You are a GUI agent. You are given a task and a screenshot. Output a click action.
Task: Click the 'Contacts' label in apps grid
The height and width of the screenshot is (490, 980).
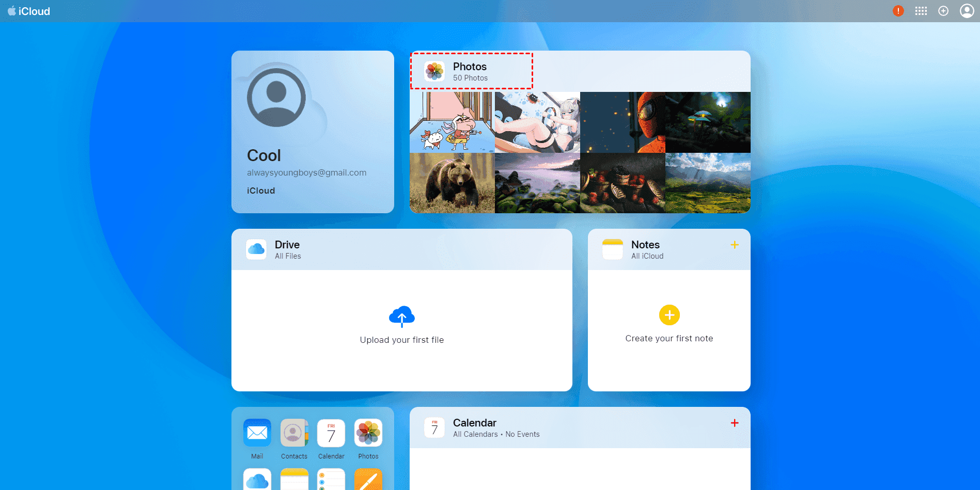coord(294,456)
